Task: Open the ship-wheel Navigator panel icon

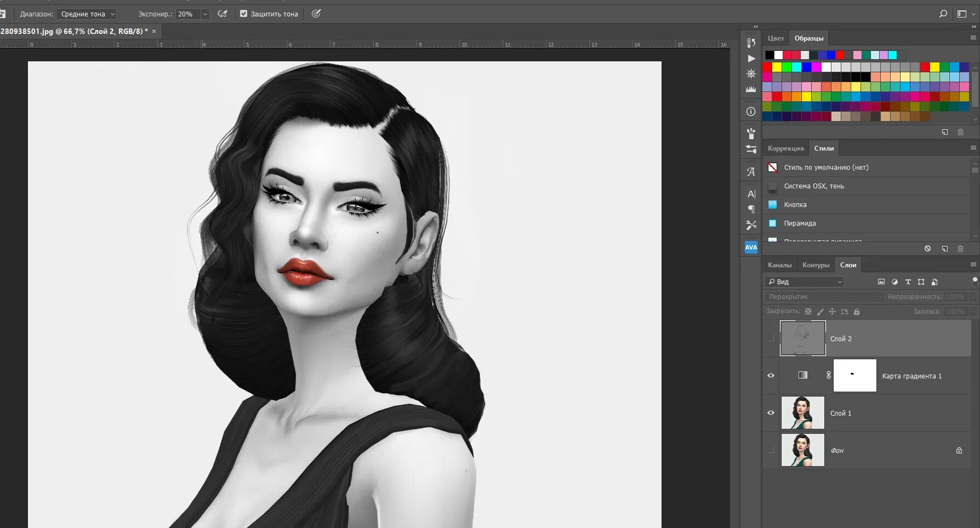Action: (751, 73)
